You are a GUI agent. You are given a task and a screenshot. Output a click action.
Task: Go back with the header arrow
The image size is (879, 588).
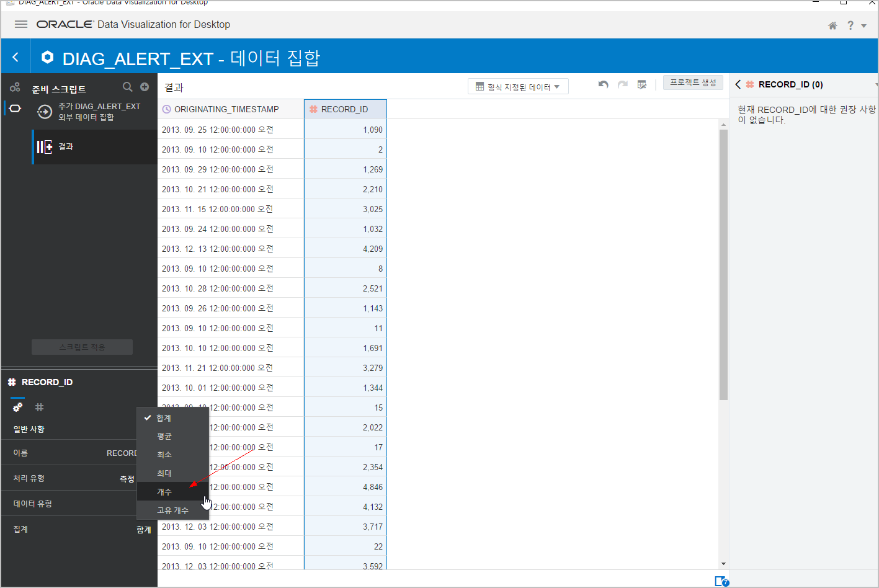pyautogui.click(x=16, y=58)
